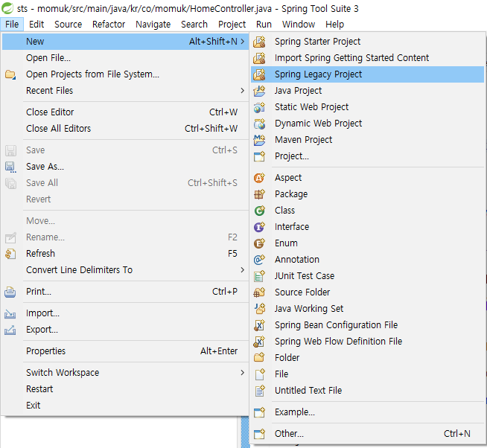This screenshot has width=487, height=448.
Task: Select Close Editor menu entry
Action: click(x=126, y=112)
